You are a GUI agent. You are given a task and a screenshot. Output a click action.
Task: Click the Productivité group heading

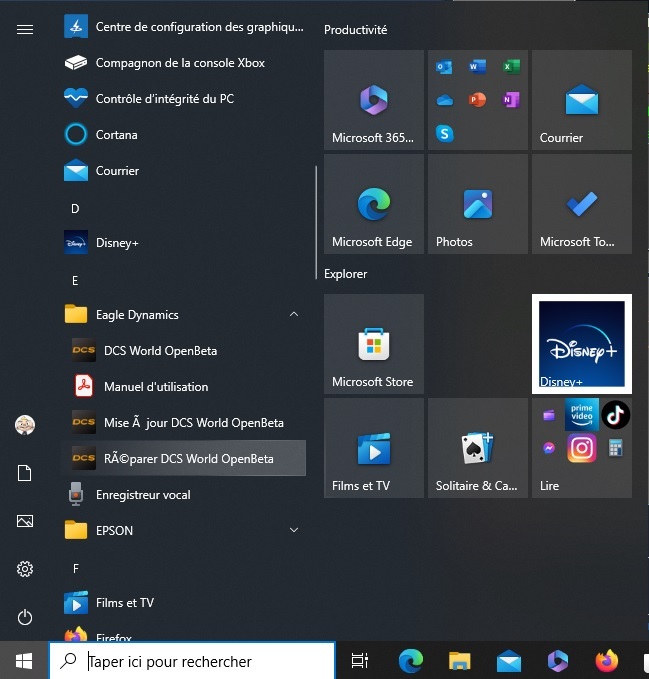(355, 30)
